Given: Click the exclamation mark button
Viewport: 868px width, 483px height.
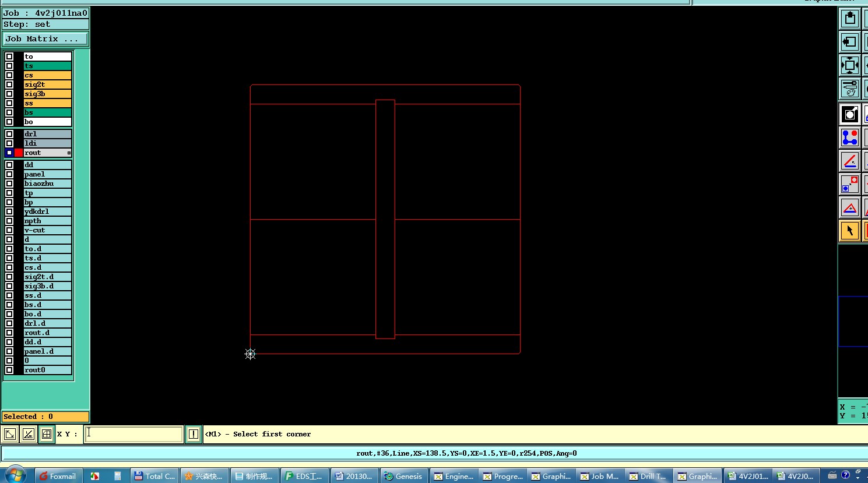Looking at the screenshot, I should click(194, 434).
